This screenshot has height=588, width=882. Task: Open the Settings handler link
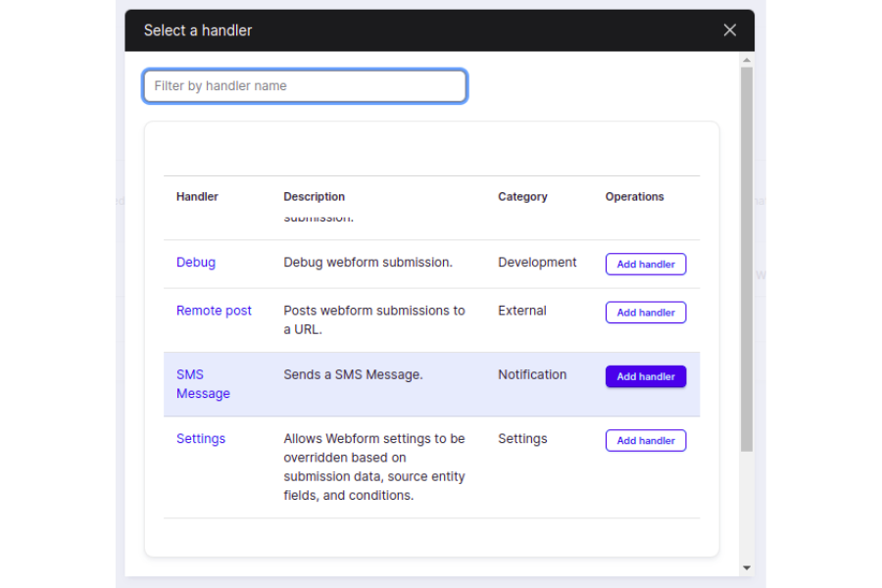[201, 439]
